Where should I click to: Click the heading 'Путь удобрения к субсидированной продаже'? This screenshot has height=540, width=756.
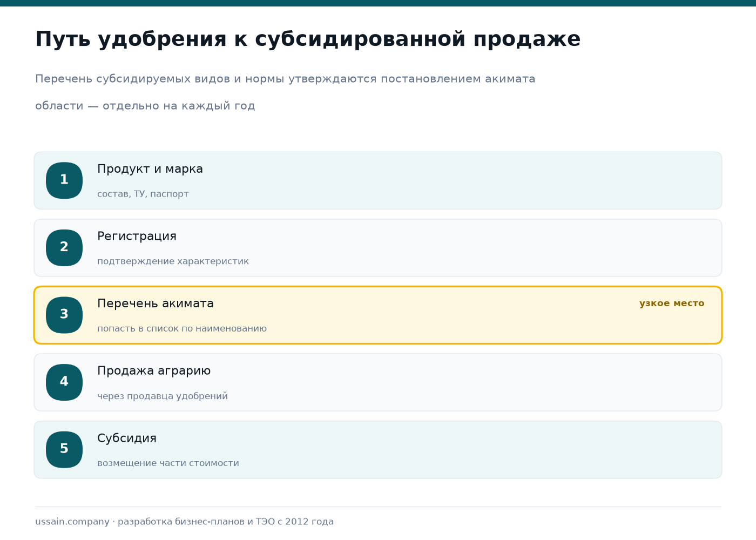308,39
